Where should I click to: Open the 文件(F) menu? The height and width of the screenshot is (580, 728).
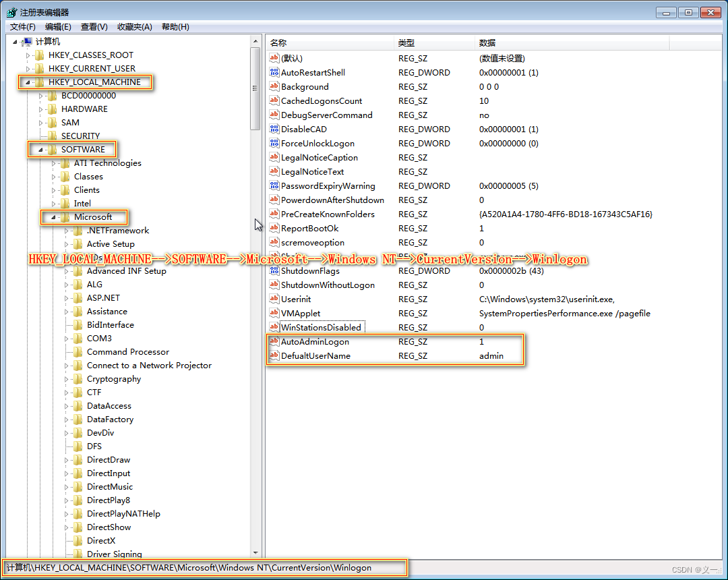[x=23, y=27]
